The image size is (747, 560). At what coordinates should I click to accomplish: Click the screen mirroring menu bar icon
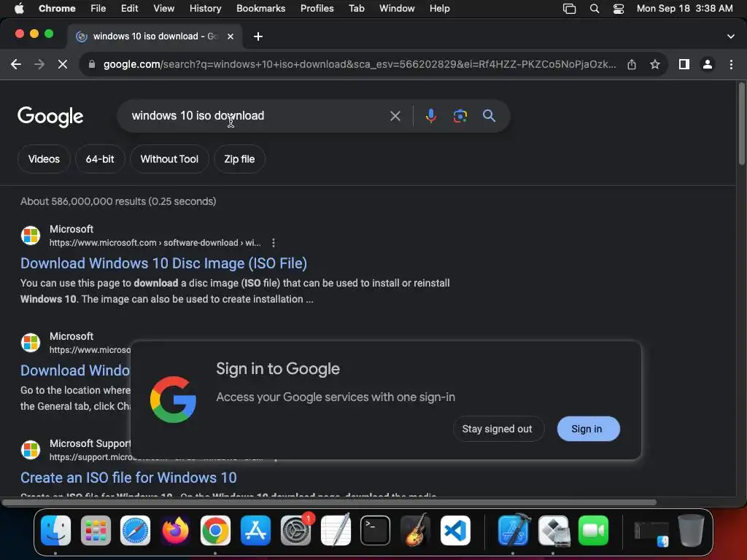569,9
